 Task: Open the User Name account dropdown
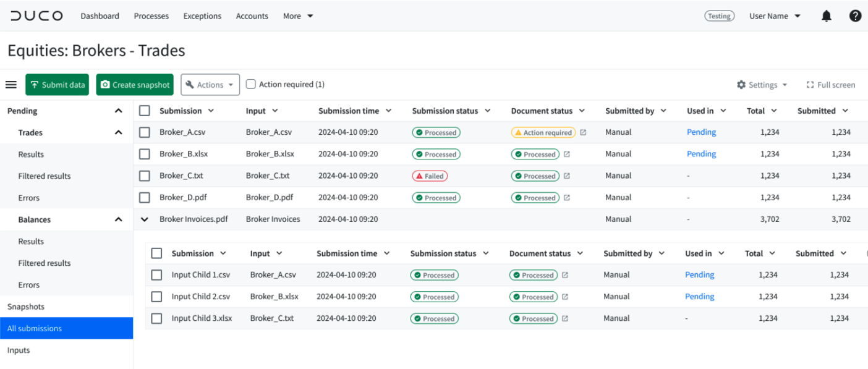click(x=775, y=16)
